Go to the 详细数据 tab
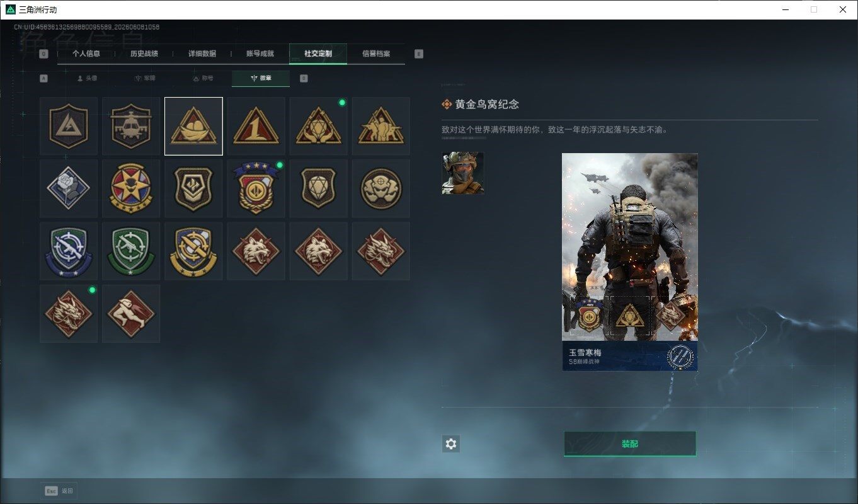The image size is (858, 504). pyautogui.click(x=202, y=54)
